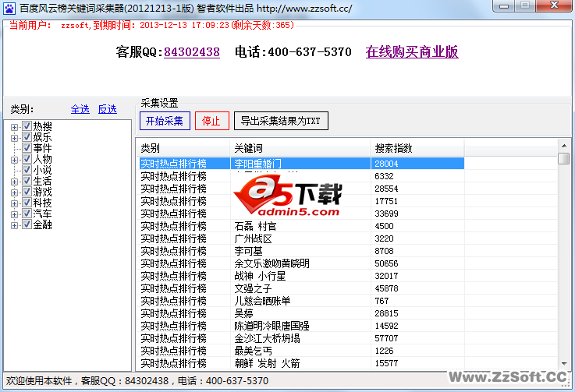Select the 李可基 keyword row
Viewport: 575px width, 392px height.
pyautogui.click(x=302, y=251)
